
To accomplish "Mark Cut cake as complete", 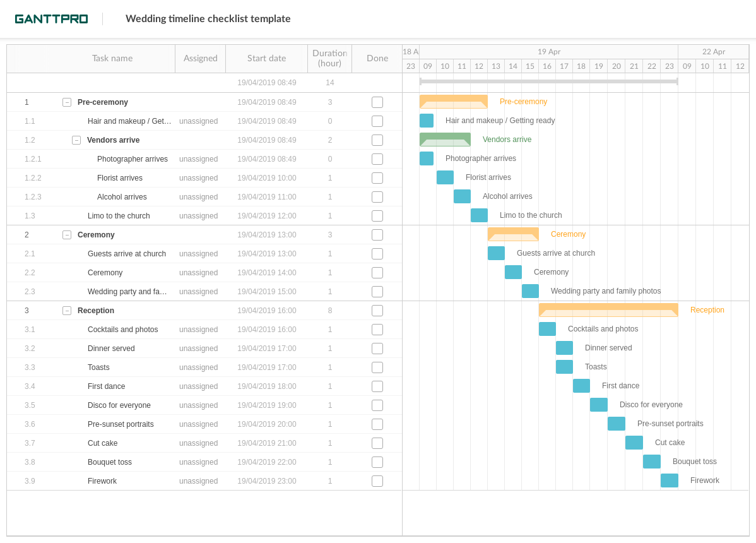I will click(x=377, y=443).
